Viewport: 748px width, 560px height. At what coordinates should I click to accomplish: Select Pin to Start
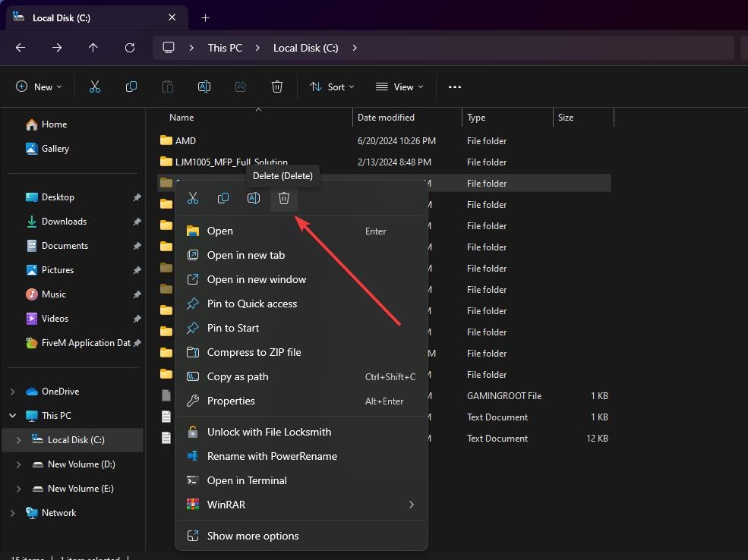301,329
